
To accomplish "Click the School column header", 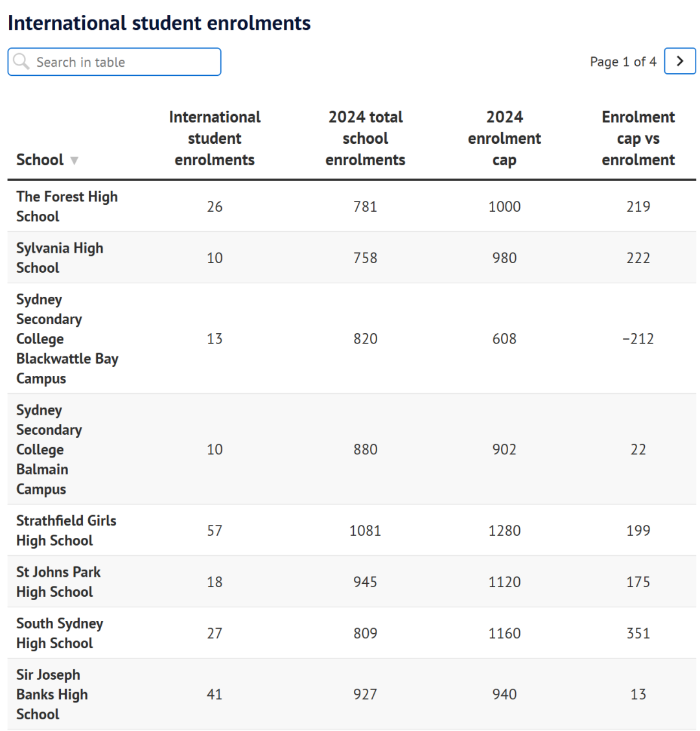I will 40,160.
